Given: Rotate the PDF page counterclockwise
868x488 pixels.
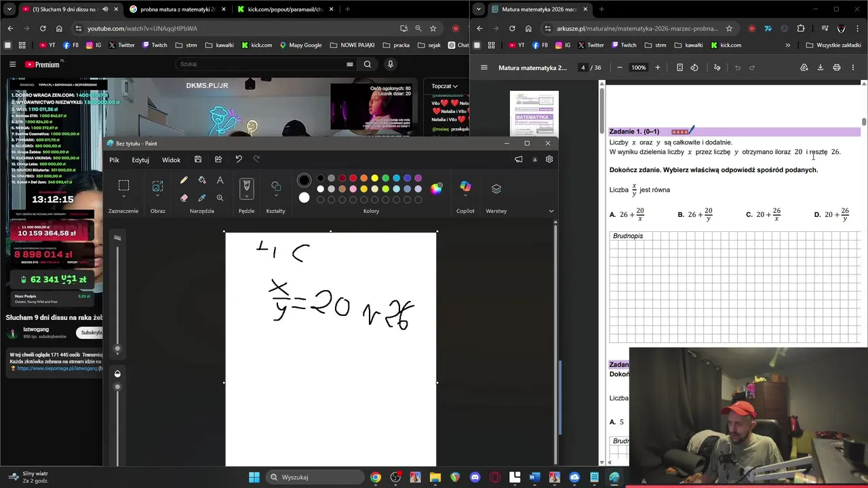Looking at the screenshot, I should [694, 68].
